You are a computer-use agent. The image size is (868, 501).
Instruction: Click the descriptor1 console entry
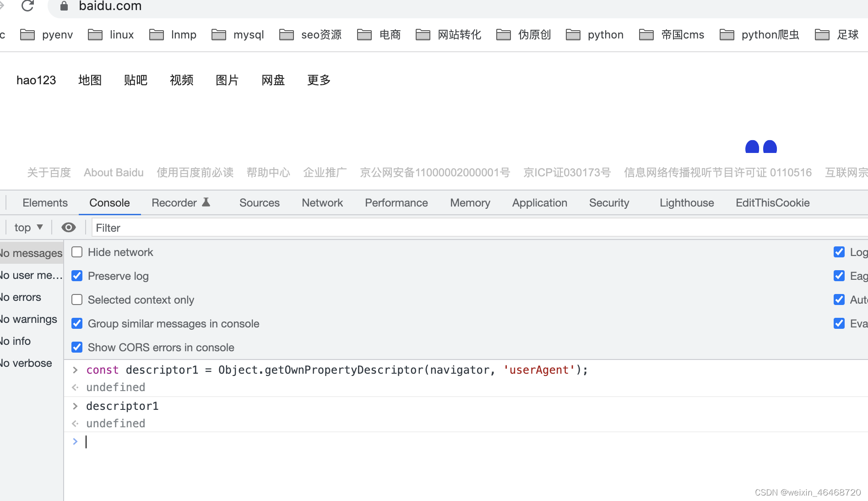tap(122, 406)
